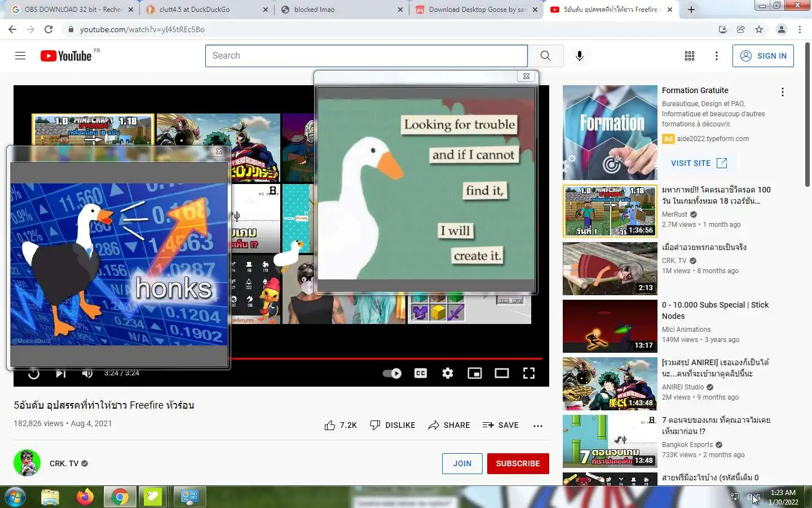Toggle the autoplay switch

point(392,373)
